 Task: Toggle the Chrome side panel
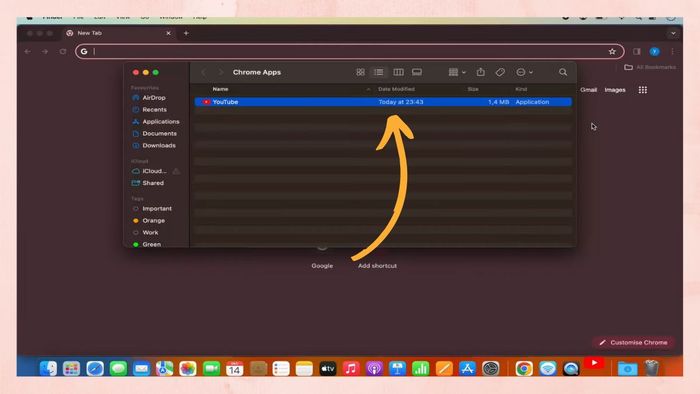[x=637, y=52]
